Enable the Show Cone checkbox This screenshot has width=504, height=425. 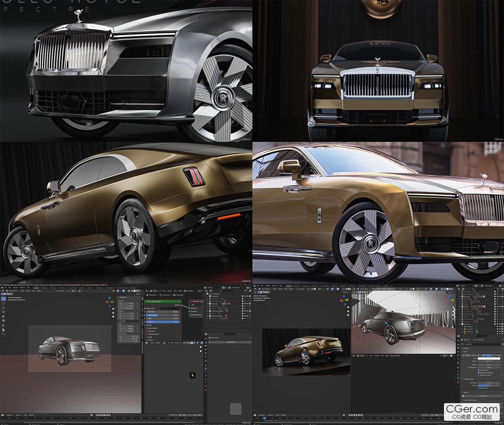click(479, 388)
